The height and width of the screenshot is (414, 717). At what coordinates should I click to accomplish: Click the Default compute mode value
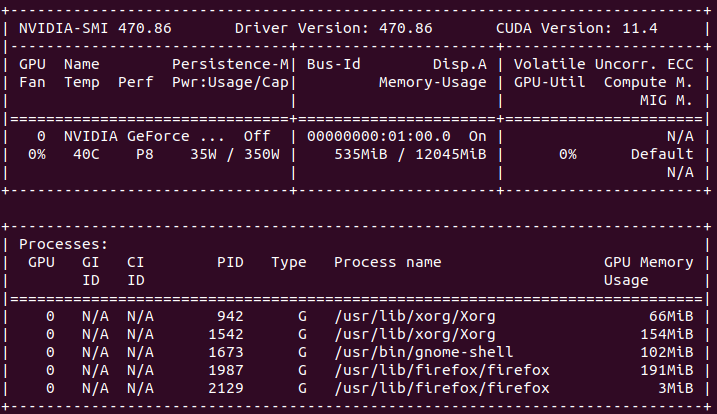(661, 154)
